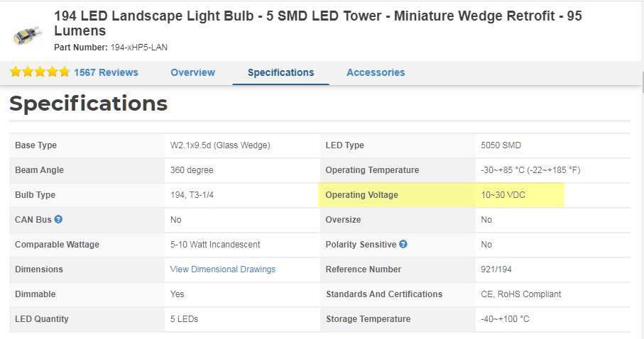Click the Base Type value cell
The height and width of the screenshot is (339, 644).
tap(220, 145)
